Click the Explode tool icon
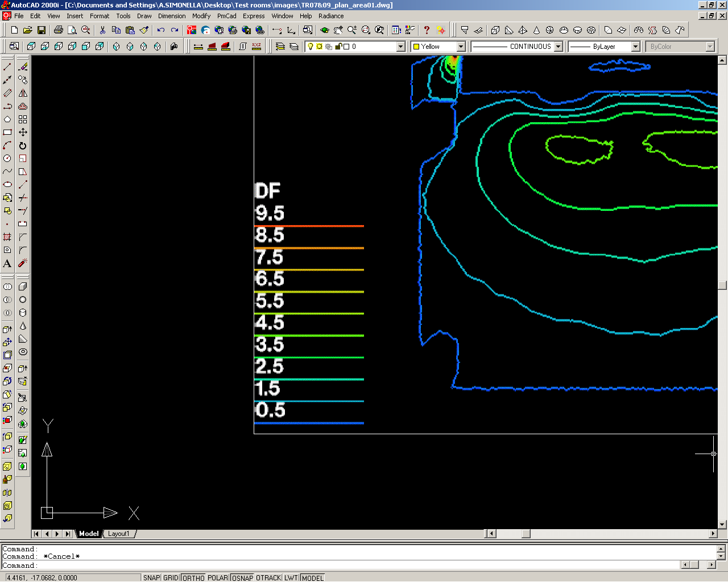 click(x=23, y=263)
